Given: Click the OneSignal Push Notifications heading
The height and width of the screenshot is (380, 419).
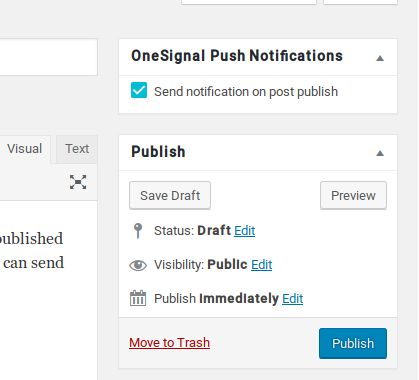Looking at the screenshot, I should 237,56.
